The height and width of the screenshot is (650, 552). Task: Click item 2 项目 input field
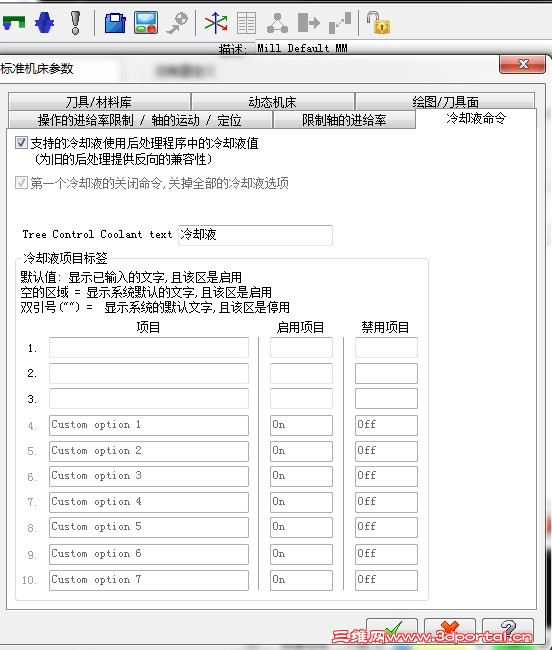tap(149, 373)
